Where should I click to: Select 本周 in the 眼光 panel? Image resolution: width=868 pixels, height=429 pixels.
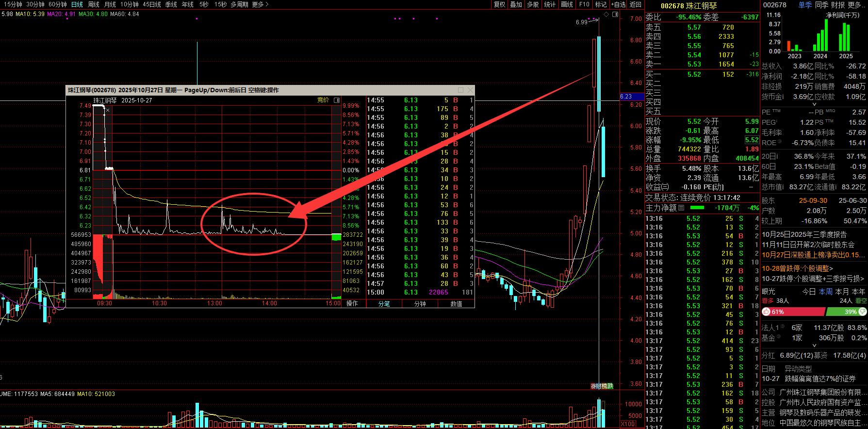click(x=825, y=292)
